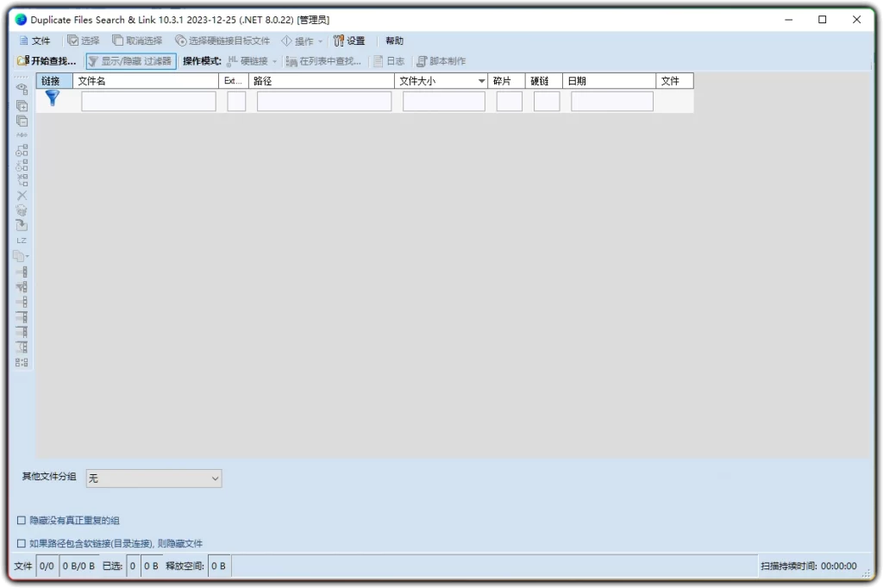Click 选择硬链接目标文件 menu item

[222, 41]
